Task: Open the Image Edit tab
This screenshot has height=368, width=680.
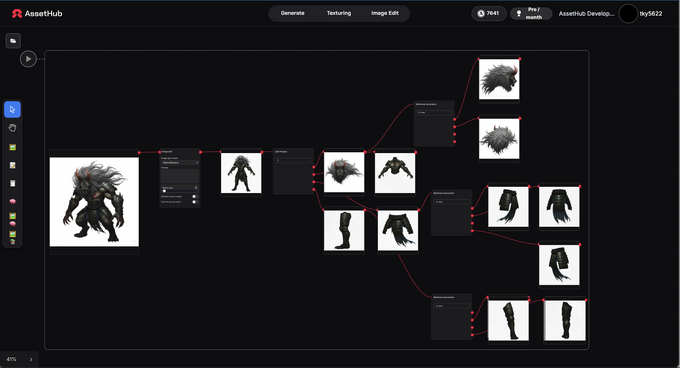Action: click(385, 13)
